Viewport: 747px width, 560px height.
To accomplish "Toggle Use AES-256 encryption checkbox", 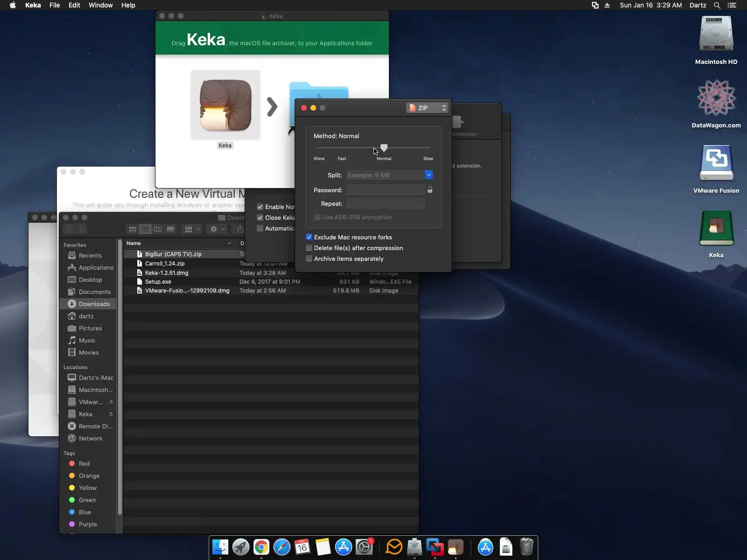I will pos(317,217).
